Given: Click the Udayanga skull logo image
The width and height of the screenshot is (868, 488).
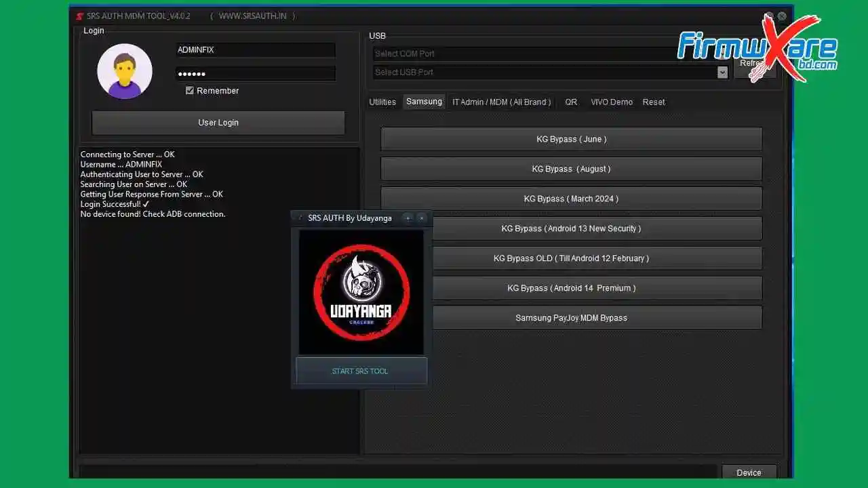Looking at the screenshot, I should click(361, 291).
